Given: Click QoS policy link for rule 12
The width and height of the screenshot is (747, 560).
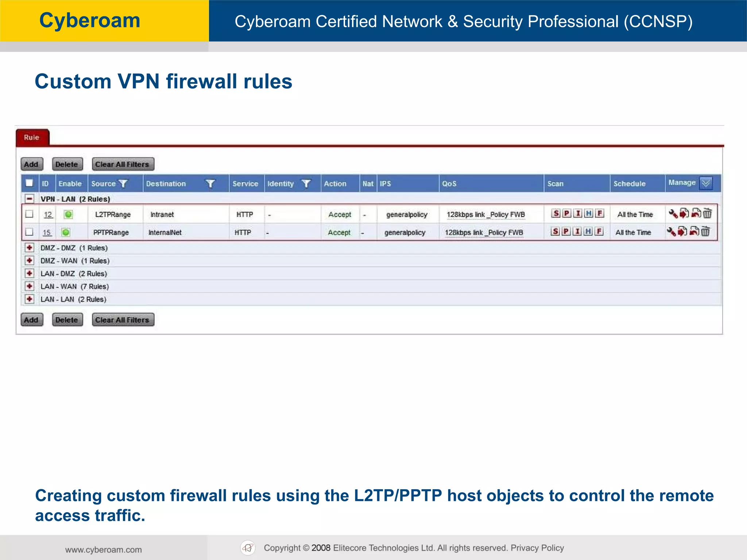Looking at the screenshot, I should (486, 215).
